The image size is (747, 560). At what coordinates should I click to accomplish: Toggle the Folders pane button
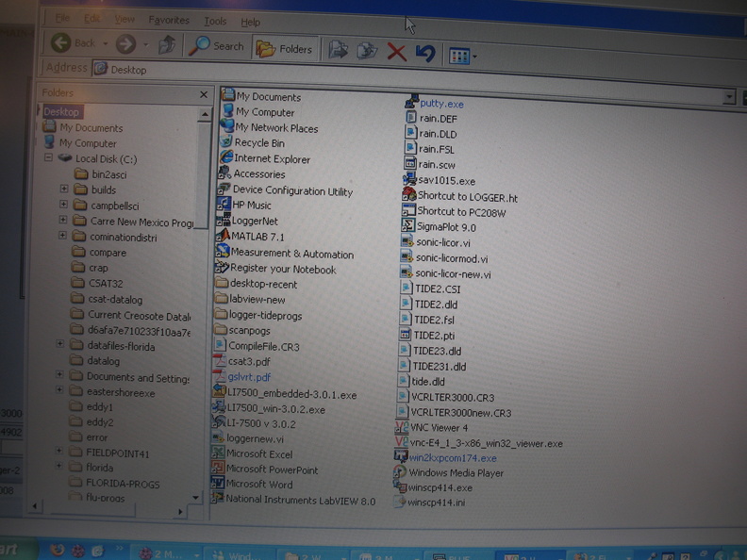285,49
